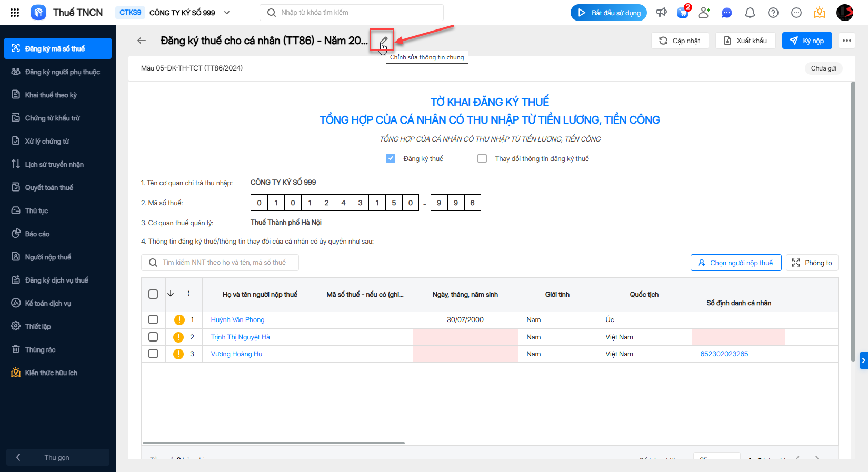Click birth date cell 30/07/2000

[465, 320]
